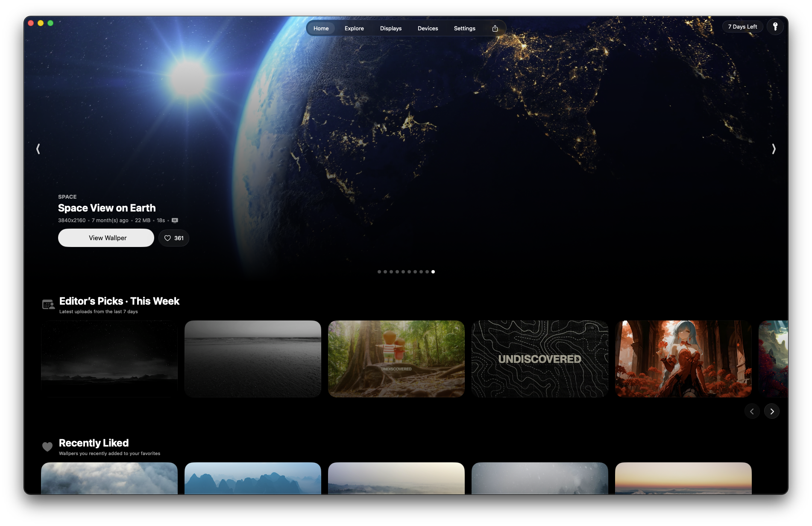
Task: Go to Settings tab
Action: coord(464,28)
